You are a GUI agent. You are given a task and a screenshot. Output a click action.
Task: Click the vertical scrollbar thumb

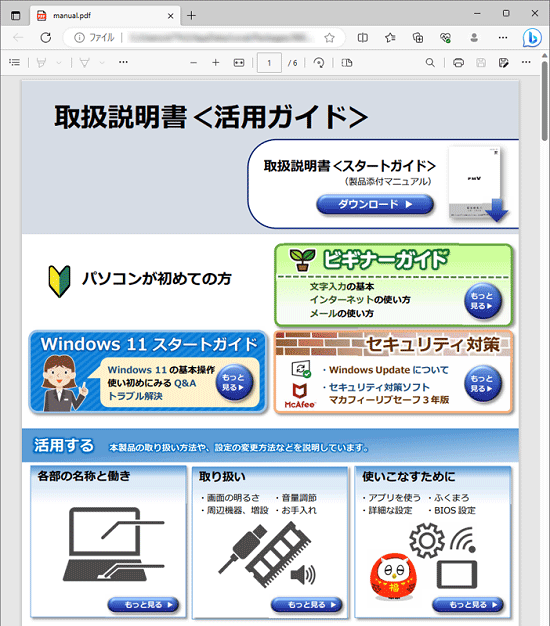[545, 100]
